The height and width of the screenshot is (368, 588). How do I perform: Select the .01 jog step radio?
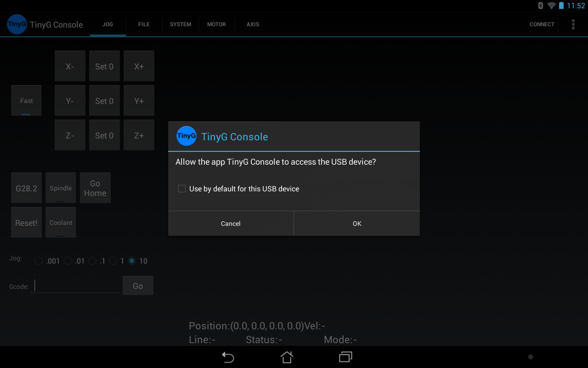click(68, 261)
